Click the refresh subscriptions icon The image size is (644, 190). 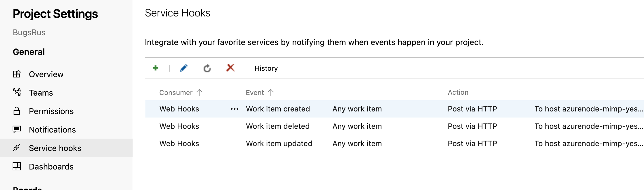click(x=207, y=68)
